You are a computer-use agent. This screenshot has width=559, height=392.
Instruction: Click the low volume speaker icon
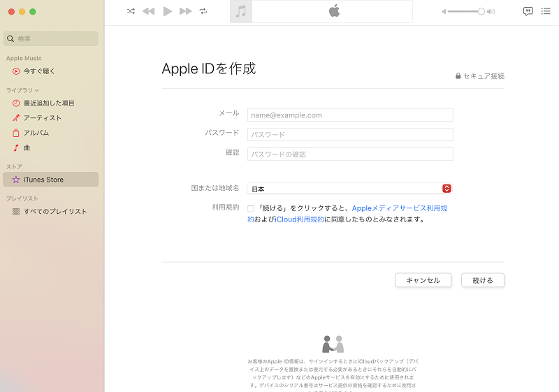444,11
